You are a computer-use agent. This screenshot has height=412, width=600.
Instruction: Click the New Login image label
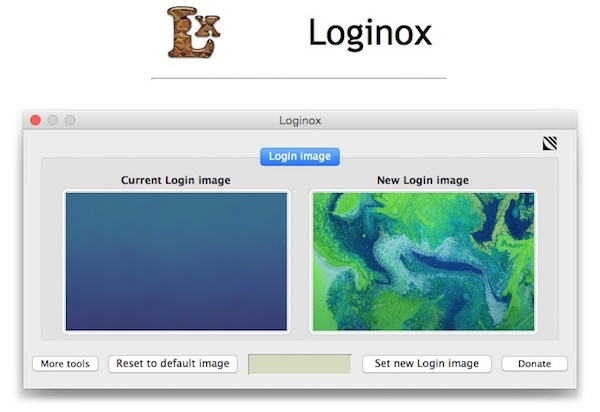[x=423, y=180]
